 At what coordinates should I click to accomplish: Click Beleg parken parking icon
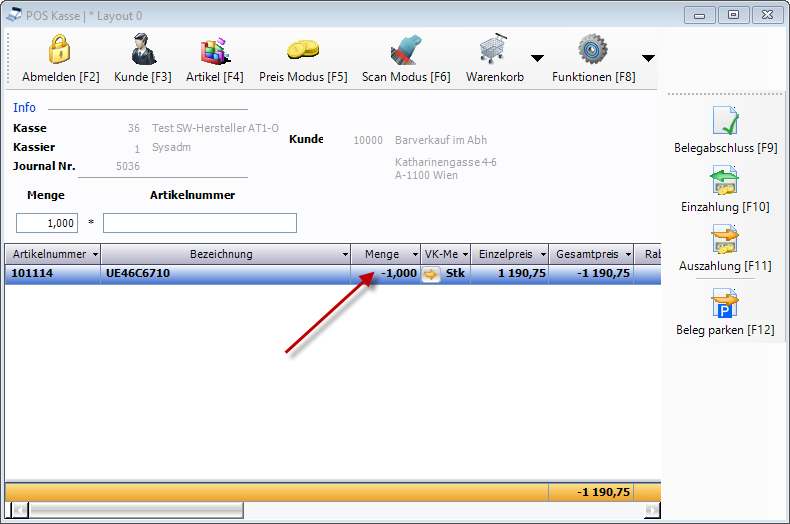pos(725,303)
